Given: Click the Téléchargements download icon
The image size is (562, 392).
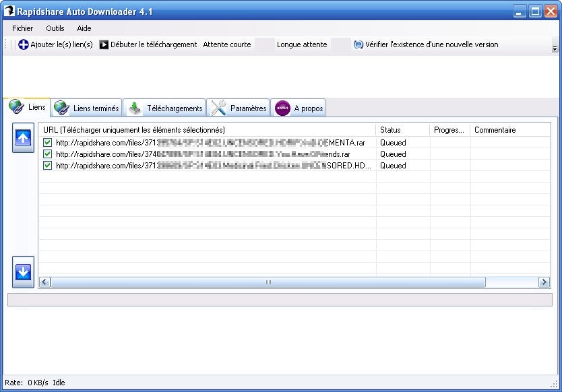Looking at the screenshot, I should [135, 108].
